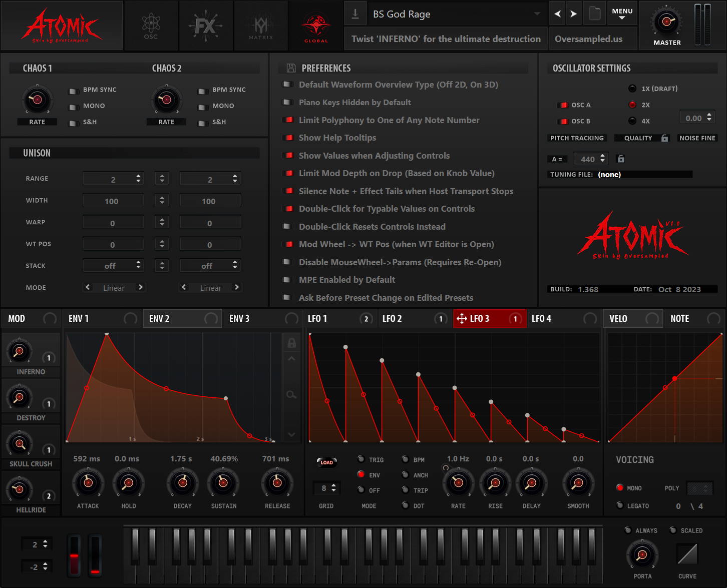
Task: Click the ENV 1 mod source ring
Action: click(131, 319)
